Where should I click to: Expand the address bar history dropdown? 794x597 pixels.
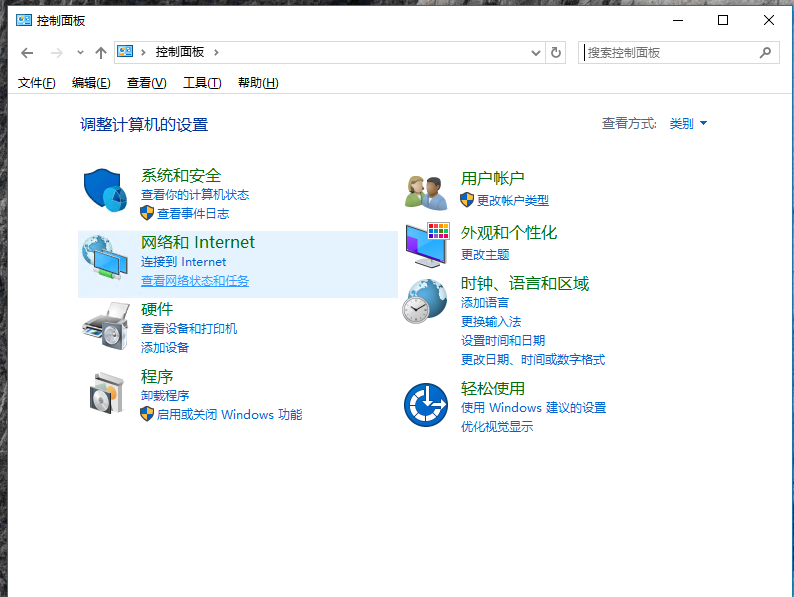535,53
